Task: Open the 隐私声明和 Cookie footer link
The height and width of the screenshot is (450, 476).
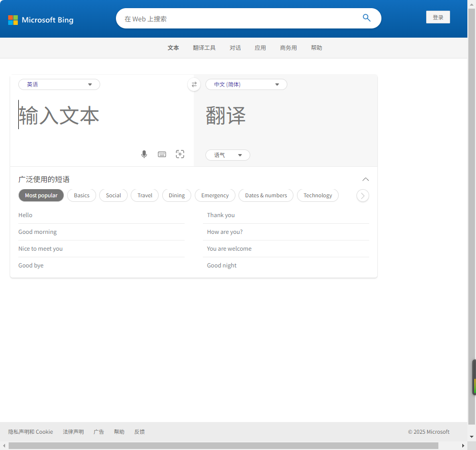Action: point(31,432)
